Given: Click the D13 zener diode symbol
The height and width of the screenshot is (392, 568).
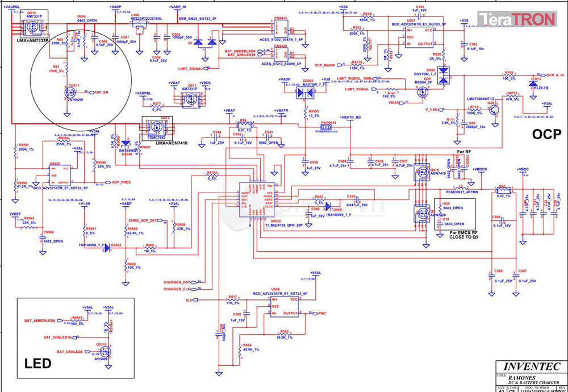Looking at the screenshot, I should point(532,84).
